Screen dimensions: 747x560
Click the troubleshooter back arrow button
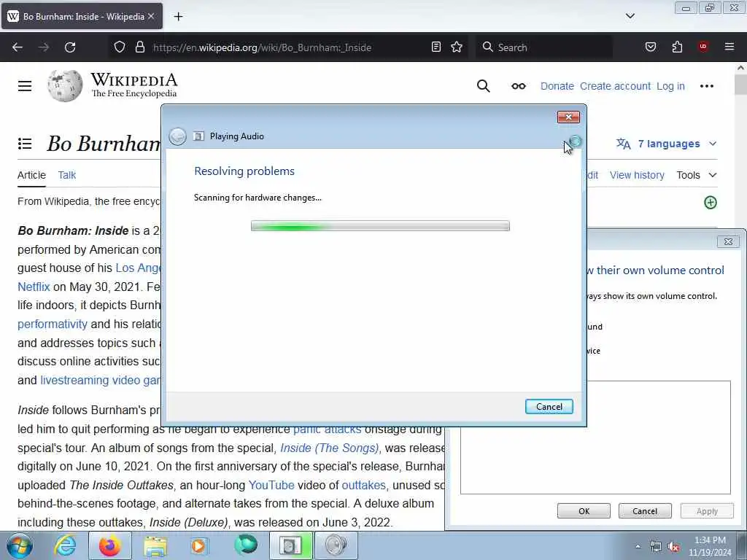tap(178, 136)
